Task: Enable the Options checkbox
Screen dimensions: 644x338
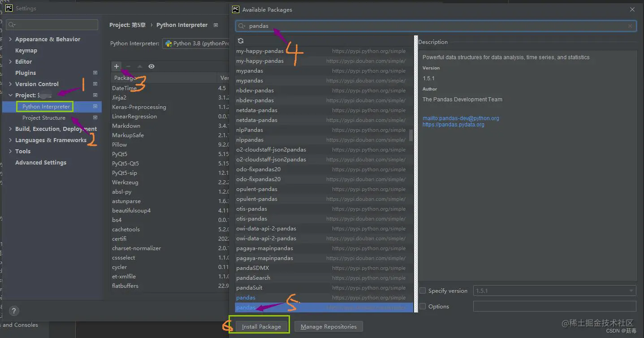Action: tap(422, 306)
